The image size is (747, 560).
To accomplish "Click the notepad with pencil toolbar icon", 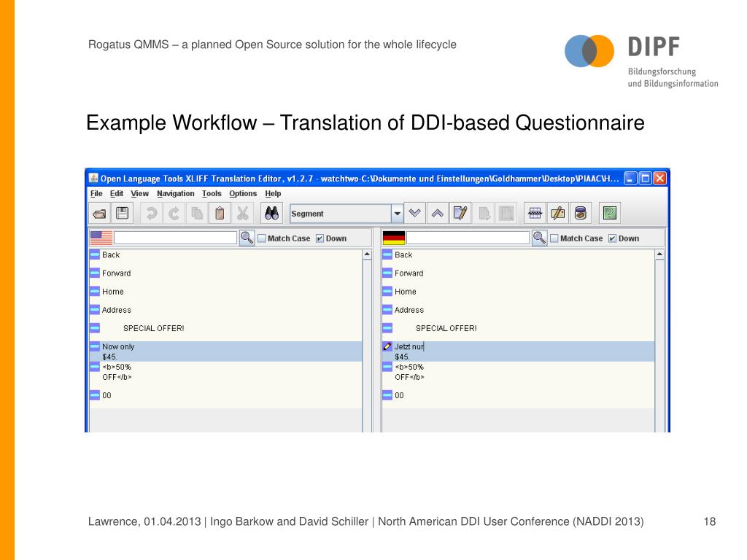I will (x=558, y=214).
